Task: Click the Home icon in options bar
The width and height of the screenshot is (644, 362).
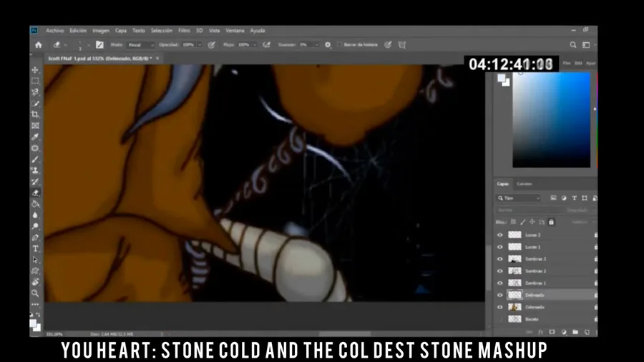Action: coord(39,45)
